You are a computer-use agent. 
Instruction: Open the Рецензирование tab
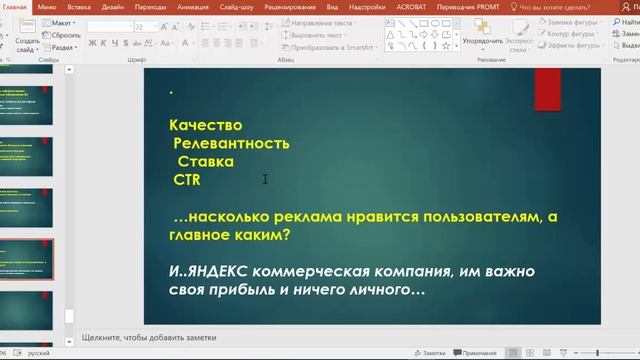[x=290, y=7]
